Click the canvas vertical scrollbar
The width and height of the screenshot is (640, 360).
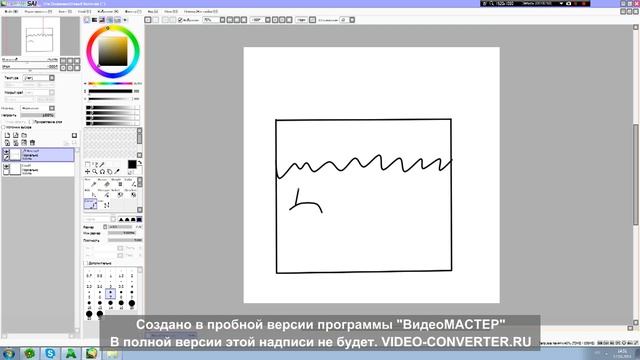pyautogui.click(x=636, y=174)
